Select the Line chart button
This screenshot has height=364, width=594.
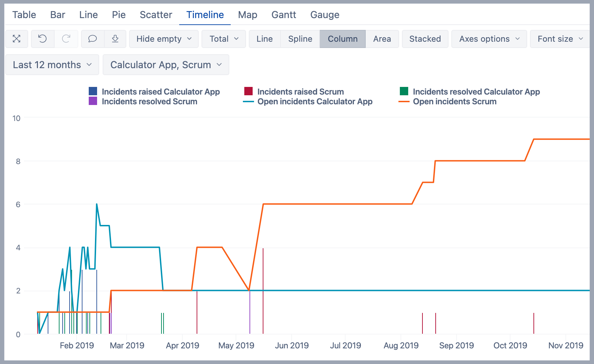(x=264, y=39)
